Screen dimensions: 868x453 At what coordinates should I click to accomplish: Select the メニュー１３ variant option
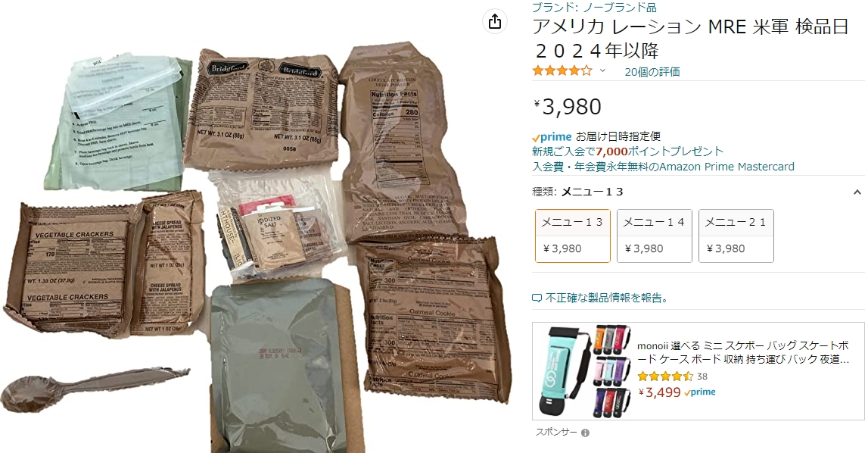click(x=572, y=236)
